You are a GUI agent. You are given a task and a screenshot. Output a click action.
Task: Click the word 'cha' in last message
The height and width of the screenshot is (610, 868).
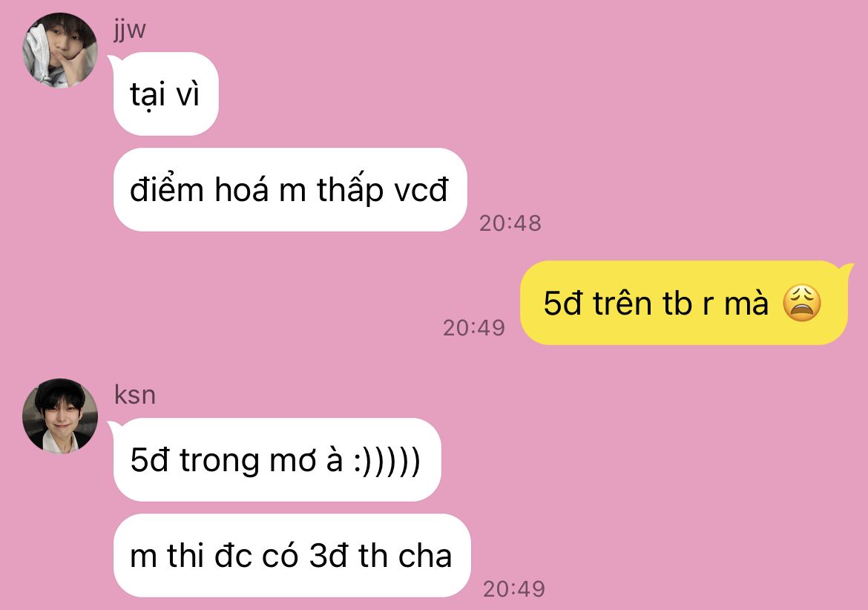click(425, 556)
